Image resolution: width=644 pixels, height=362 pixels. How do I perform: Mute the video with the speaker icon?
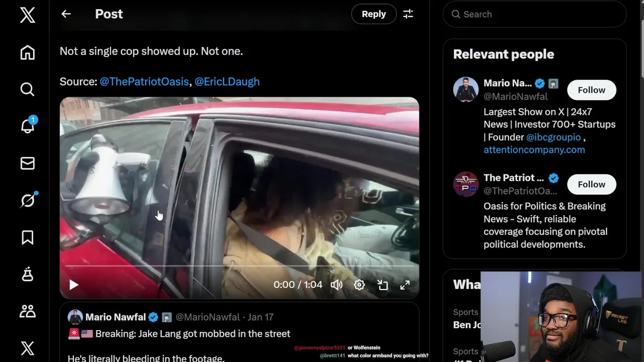coord(337,285)
